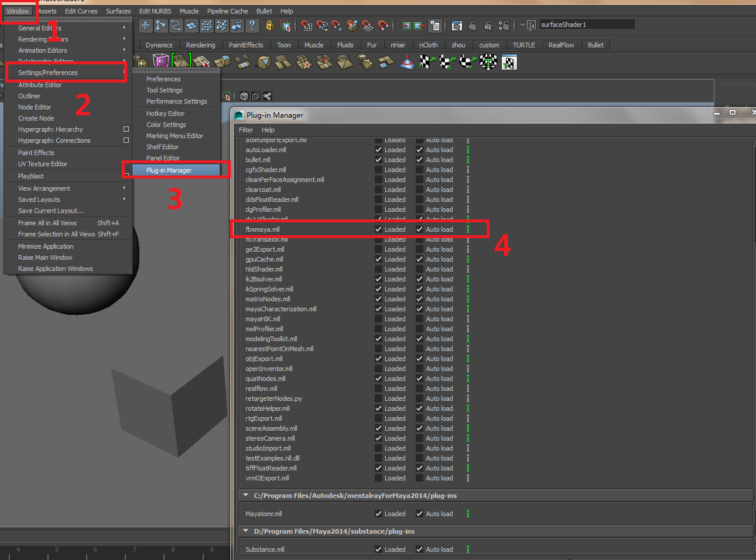
Task: Toggle the rendering selection mask icon
Action: coord(237,25)
